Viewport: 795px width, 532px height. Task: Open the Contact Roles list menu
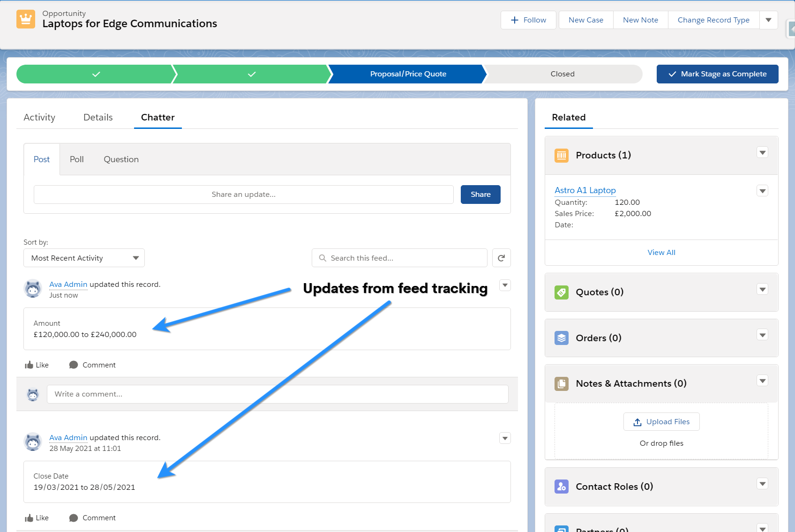(763, 484)
